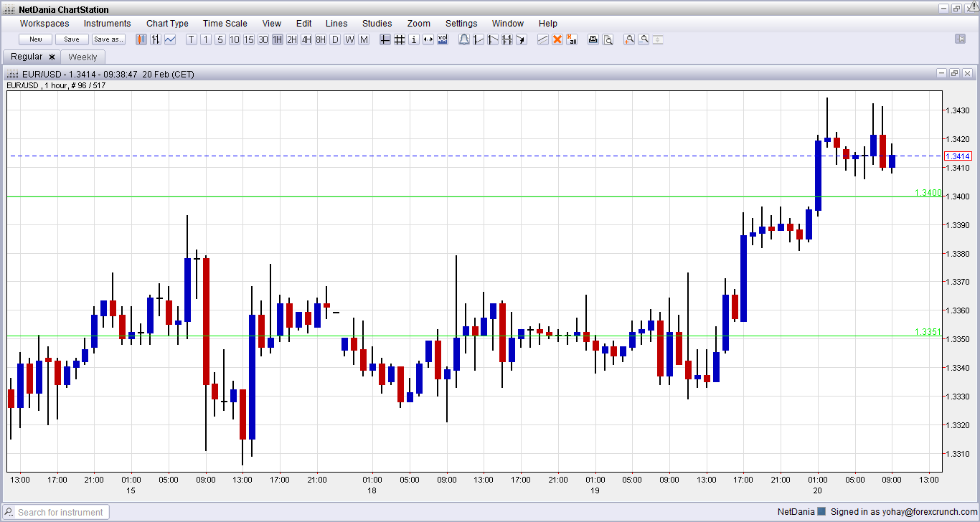Open the Studies menu
Image resolution: width=980 pixels, height=522 pixels.
point(377,24)
